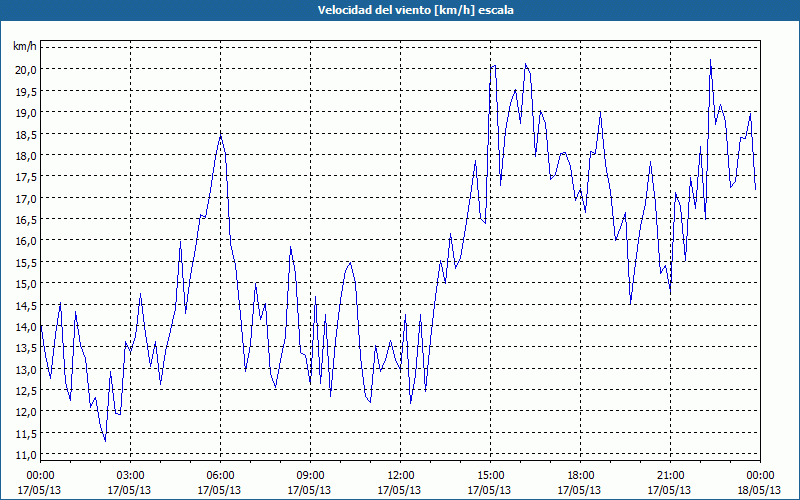Click the 11,0 y-axis value

[27, 455]
